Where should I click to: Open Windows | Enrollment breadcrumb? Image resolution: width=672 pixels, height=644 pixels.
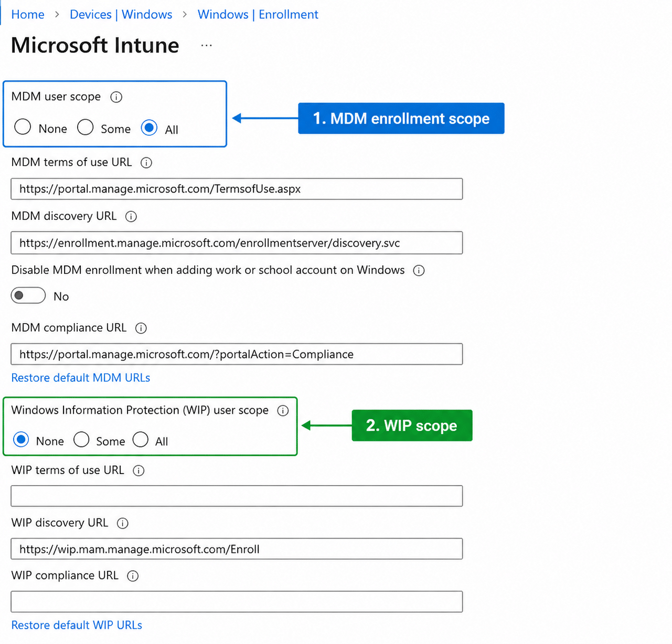tap(258, 15)
